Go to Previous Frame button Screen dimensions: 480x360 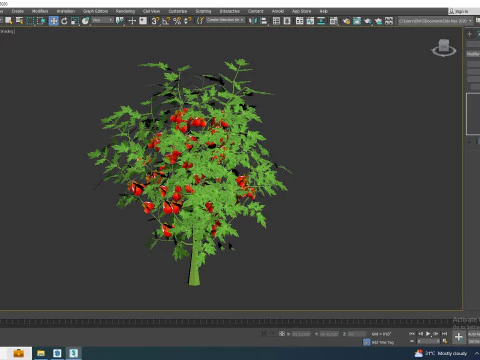click(x=420, y=333)
